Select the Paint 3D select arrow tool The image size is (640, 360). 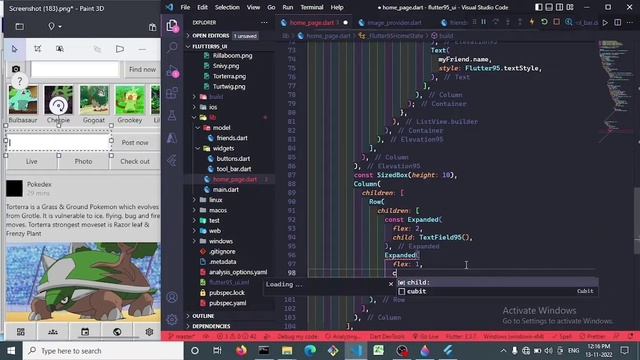[x=15, y=49]
